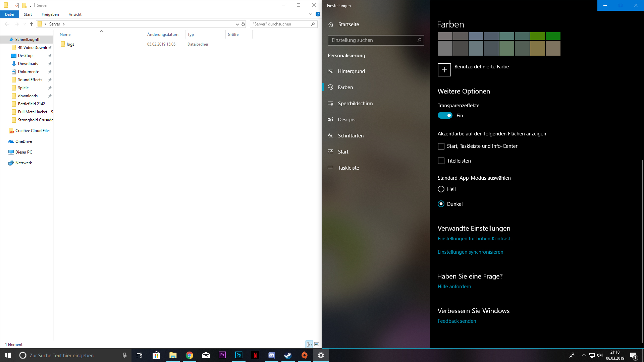The height and width of the screenshot is (362, 644).
Task: Select Hell app mode radio button
Action: 441,189
